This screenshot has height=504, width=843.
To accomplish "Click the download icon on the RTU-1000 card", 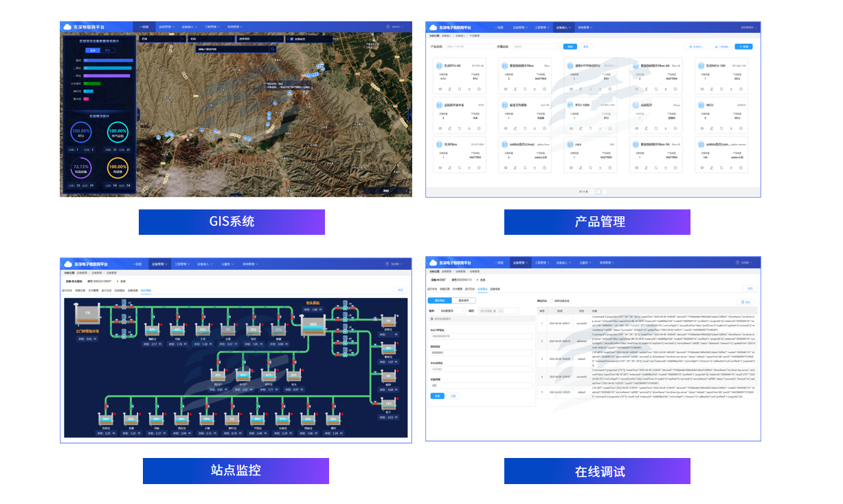I will 600,128.
